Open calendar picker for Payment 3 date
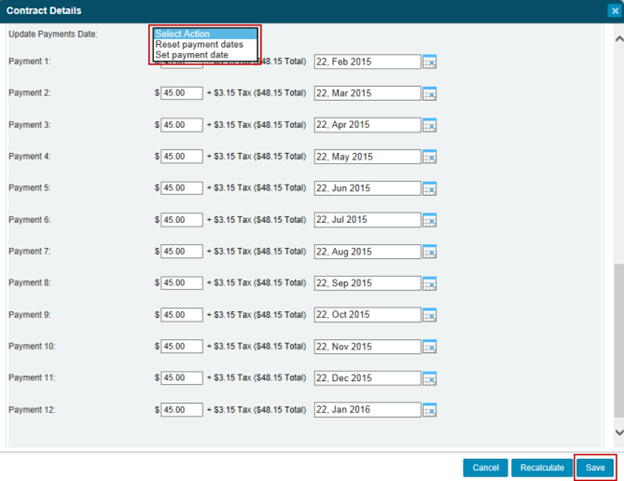Viewport: 624px width, 481px height. (x=430, y=125)
